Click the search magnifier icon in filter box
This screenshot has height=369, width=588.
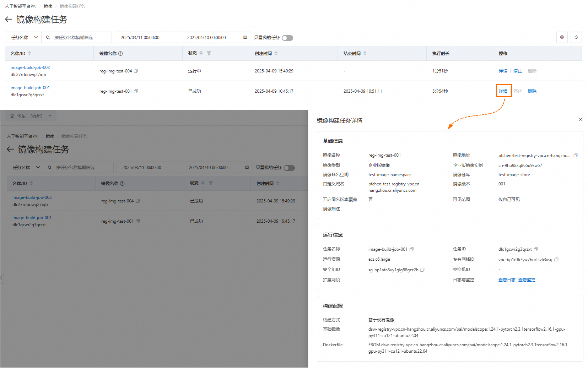tap(48, 38)
